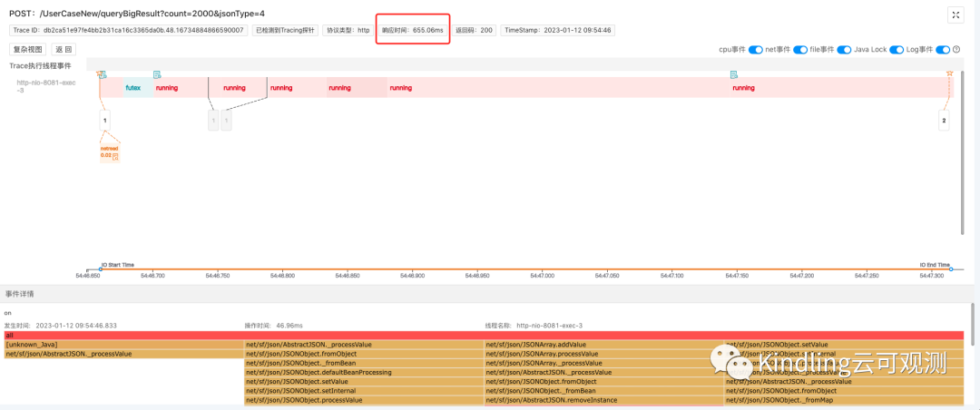Click the 54:47.200 tick on the time axis
Image resolution: width=980 pixels, height=410 pixels.
click(x=801, y=276)
